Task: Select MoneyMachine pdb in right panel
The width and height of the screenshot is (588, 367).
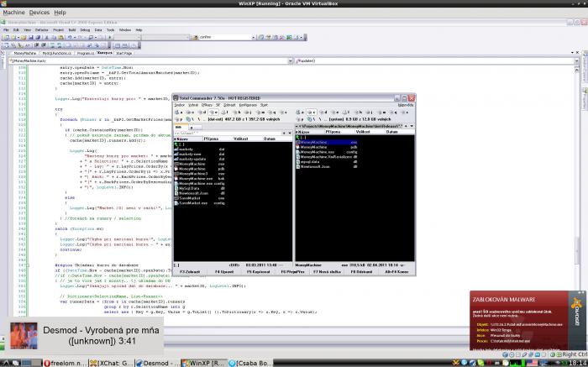Action: pyautogui.click(x=327, y=147)
